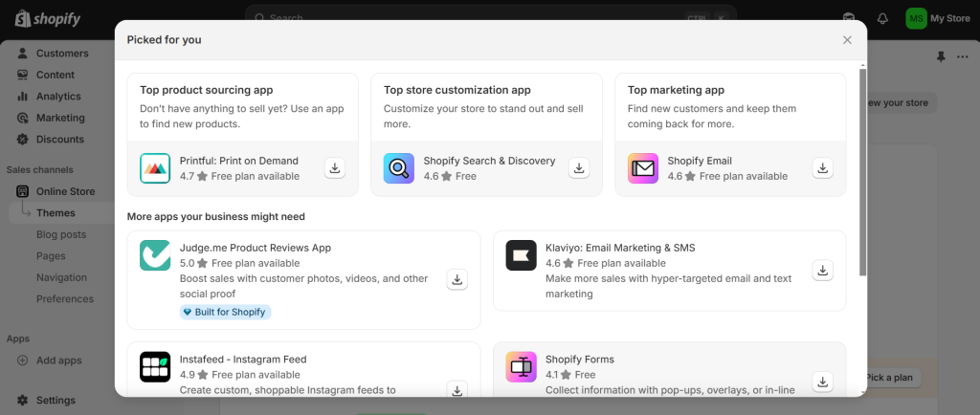Install Shopify Search & Discovery app
This screenshot has height=415, width=980.
tap(579, 168)
